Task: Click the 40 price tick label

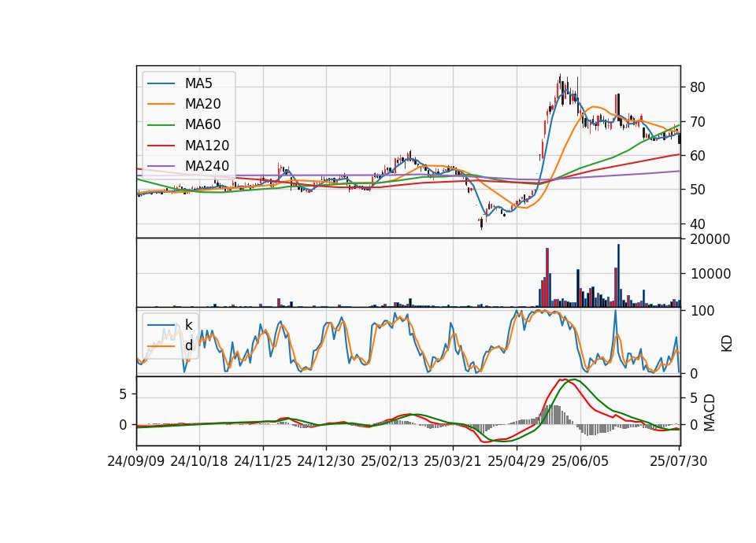Action: (698, 224)
